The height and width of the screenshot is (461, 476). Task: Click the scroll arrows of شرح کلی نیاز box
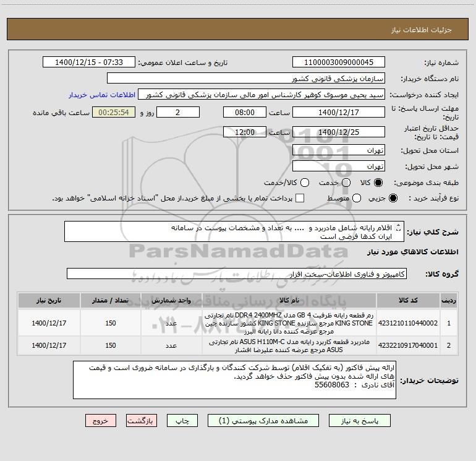tap(399, 228)
